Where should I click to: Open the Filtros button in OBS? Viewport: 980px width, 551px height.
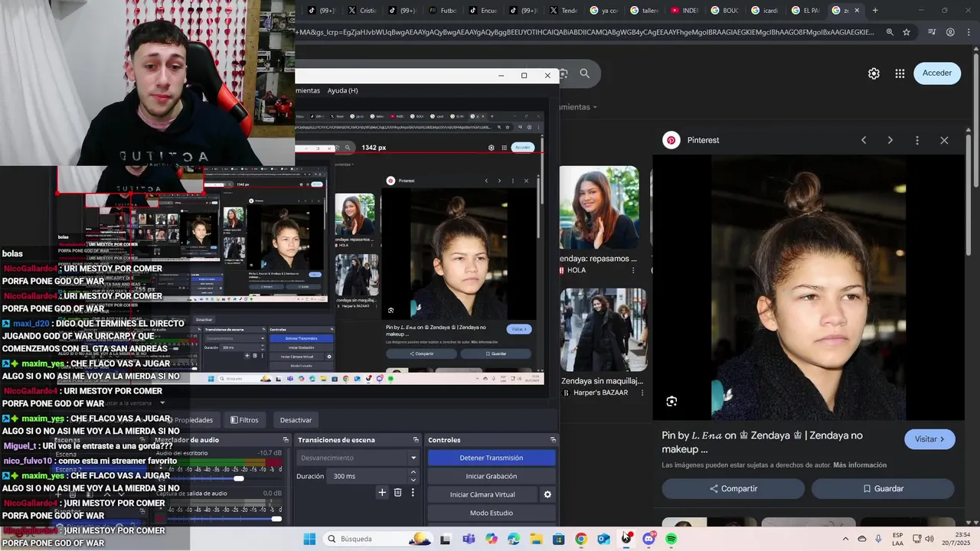click(x=244, y=420)
